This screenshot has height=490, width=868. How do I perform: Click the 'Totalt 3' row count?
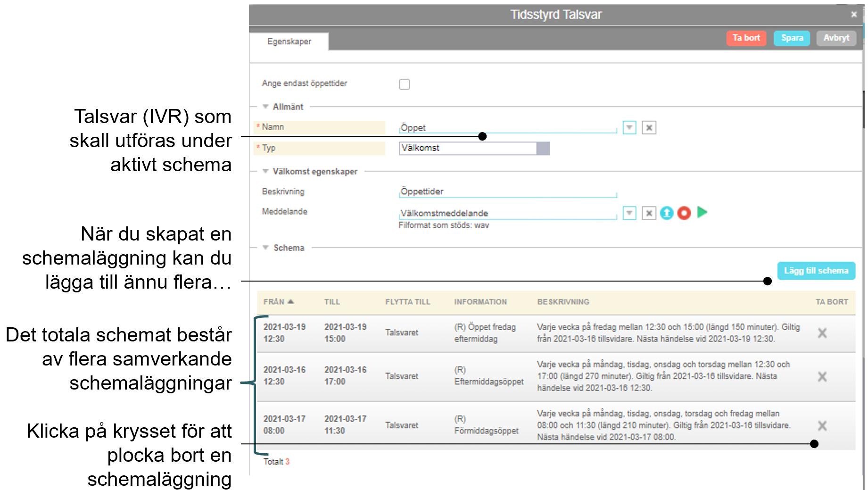click(276, 462)
